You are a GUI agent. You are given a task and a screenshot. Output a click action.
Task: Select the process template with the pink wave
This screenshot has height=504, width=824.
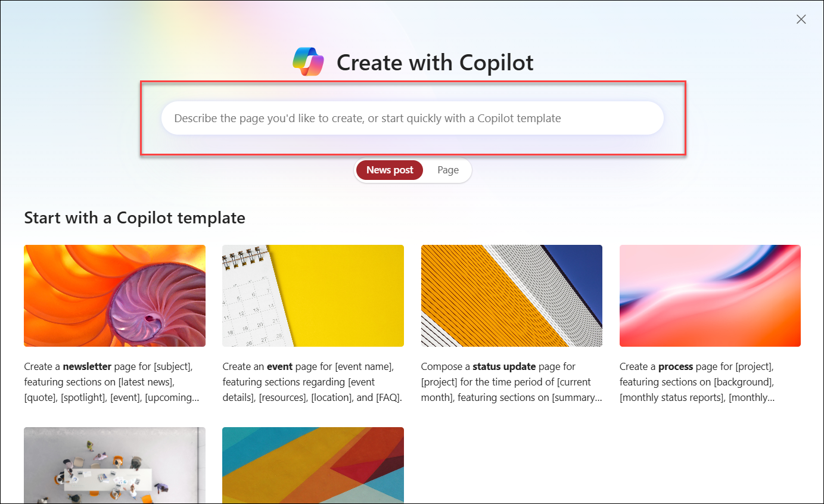[710, 295]
